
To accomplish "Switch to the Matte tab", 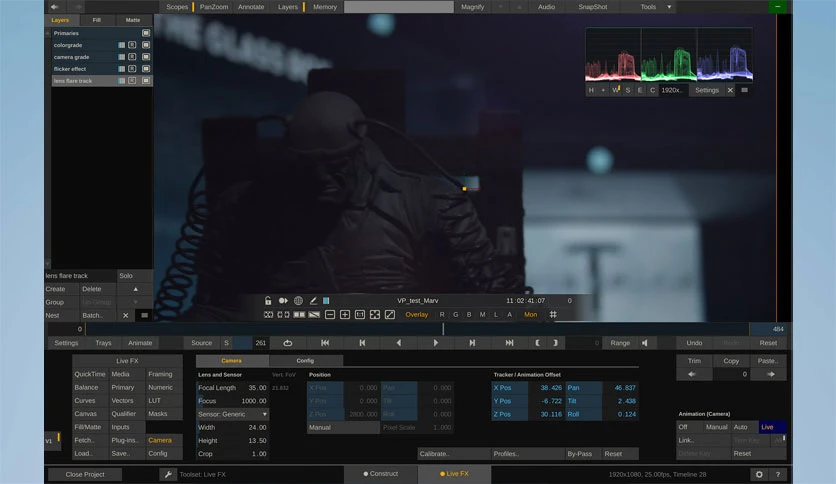I will [x=133, y=20].
